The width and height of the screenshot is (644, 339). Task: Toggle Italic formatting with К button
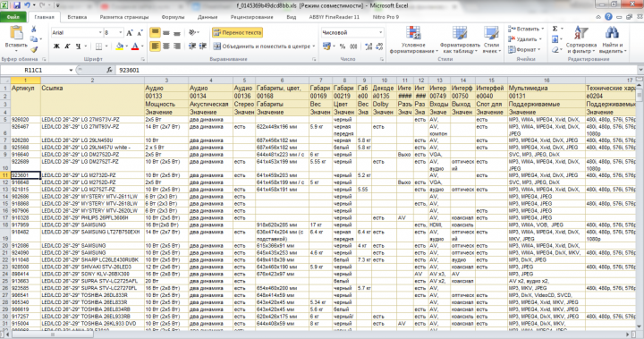(67, 46)
